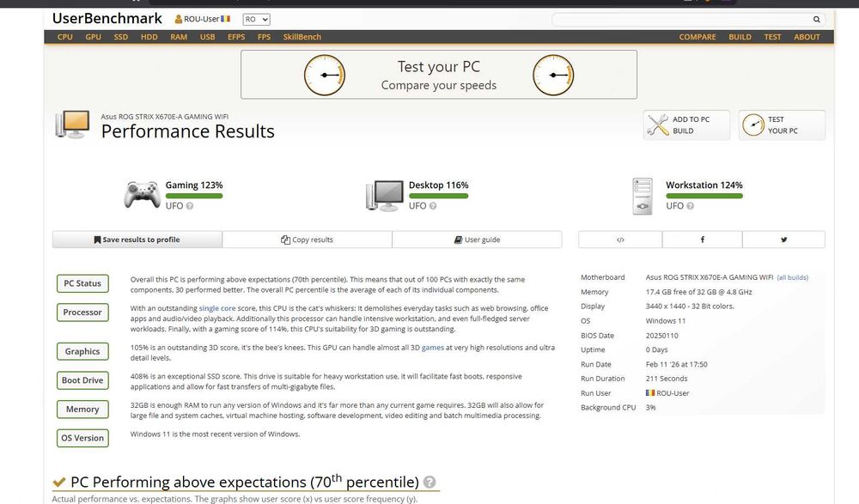Click the ROU-User profile icon
The image size is (859, 504).
pos(178,19)
